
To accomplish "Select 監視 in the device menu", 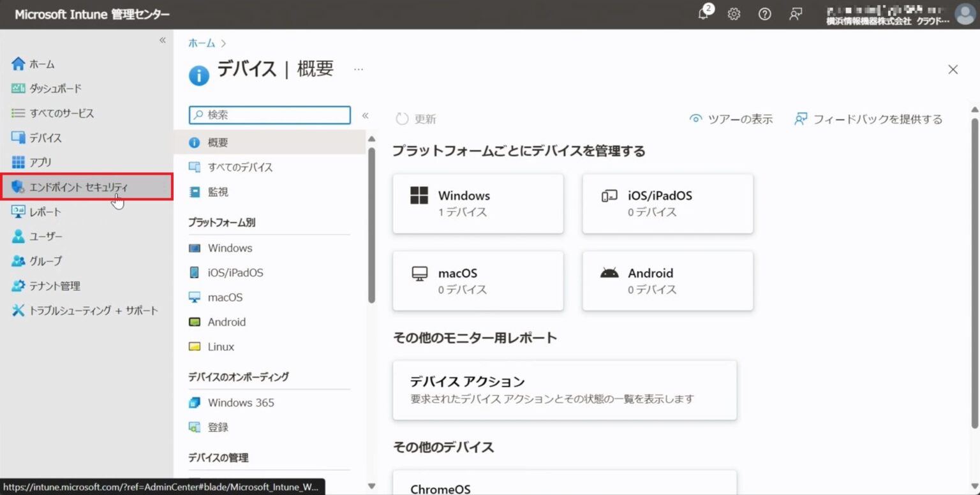I will (218, 191).
